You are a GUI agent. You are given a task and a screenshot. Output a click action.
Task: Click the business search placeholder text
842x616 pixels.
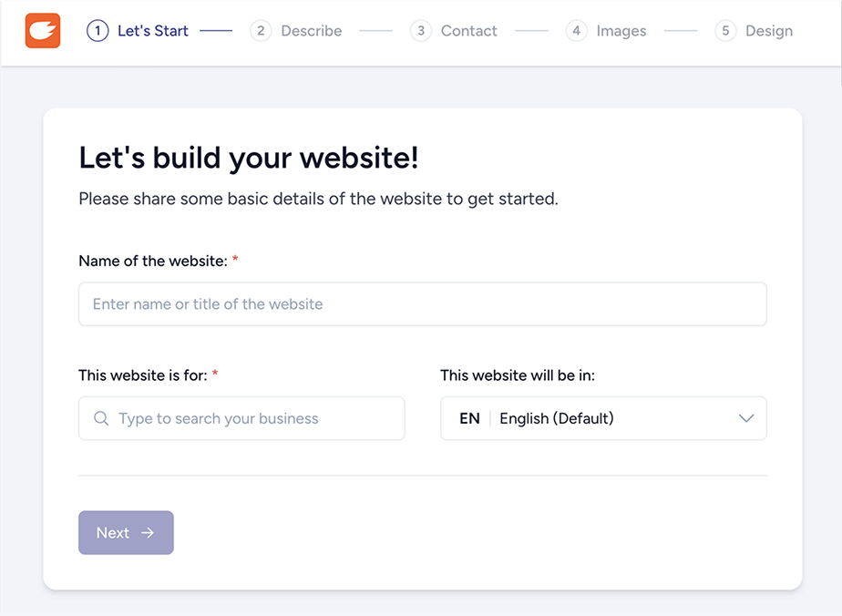pos(219,418)
